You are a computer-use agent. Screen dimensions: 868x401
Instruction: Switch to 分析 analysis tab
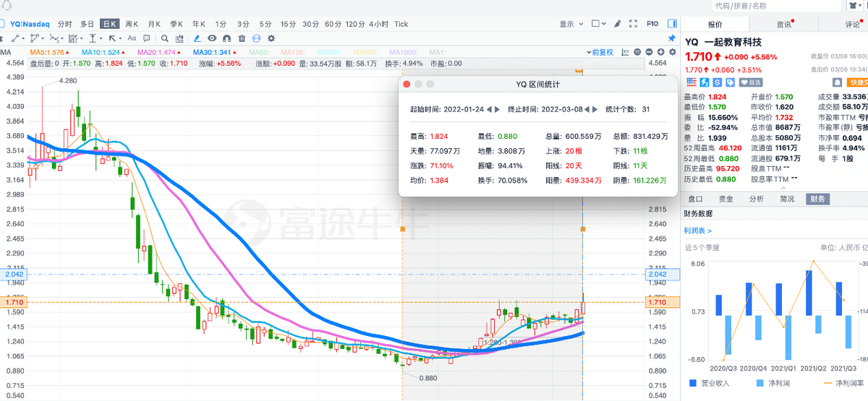tap(757, 199)
